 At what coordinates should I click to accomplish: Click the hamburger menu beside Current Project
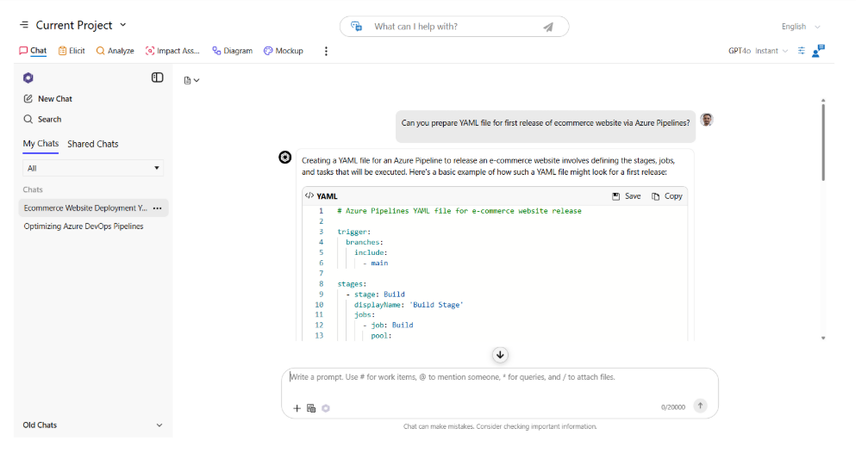tap(23, 26)
